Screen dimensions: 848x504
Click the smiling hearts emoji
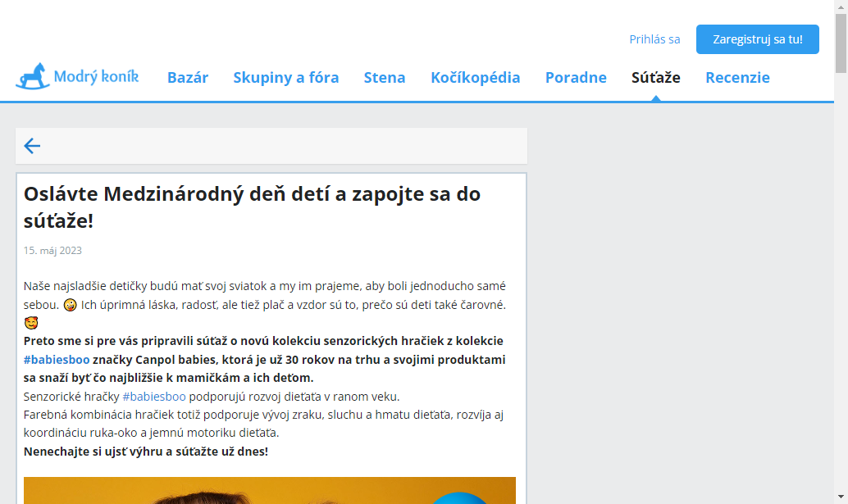pyautogui.click(x=31, y=323)
